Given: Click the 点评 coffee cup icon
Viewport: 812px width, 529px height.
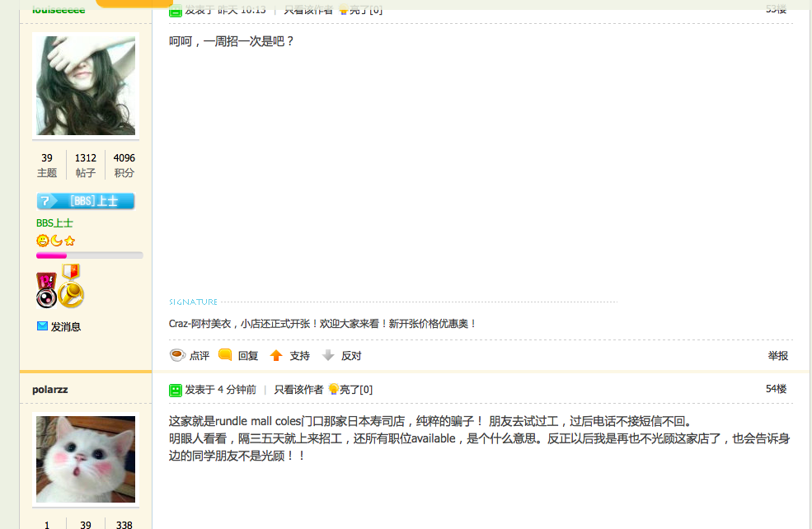Looking at the screenshot, I should click(x=177, y=355).
